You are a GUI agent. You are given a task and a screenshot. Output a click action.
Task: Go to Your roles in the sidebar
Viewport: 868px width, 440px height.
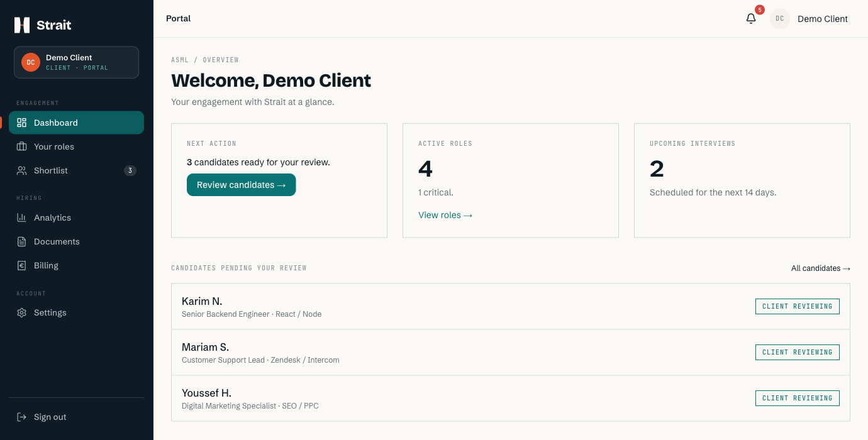tap(76, 146)
